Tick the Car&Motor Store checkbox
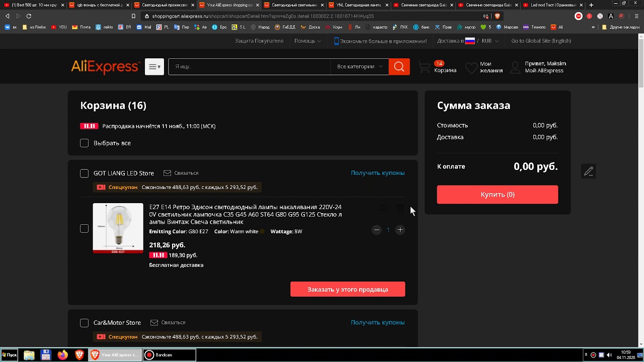The width and height of the screenshot is (644, 362). [84, 323]
